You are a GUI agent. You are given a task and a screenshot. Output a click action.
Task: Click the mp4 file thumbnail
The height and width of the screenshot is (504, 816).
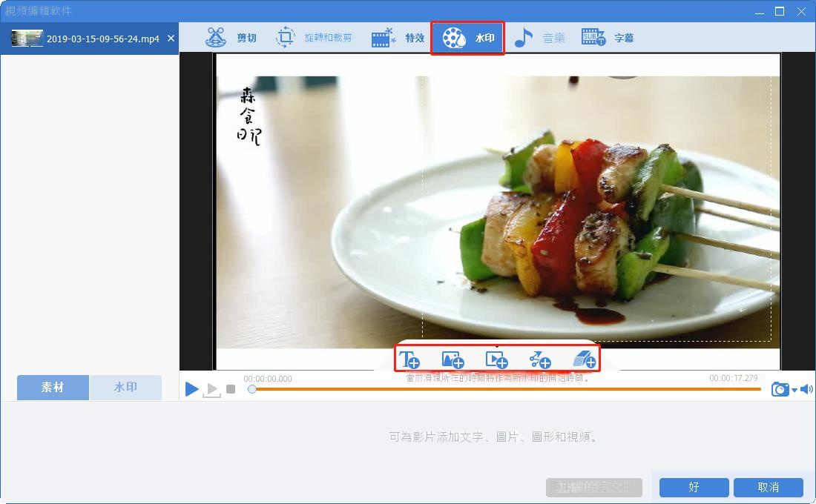click(27, 39)
